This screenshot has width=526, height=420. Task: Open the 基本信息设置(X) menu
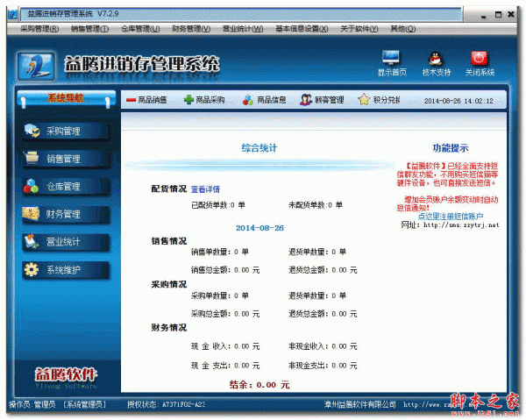(x=302, y=29)
